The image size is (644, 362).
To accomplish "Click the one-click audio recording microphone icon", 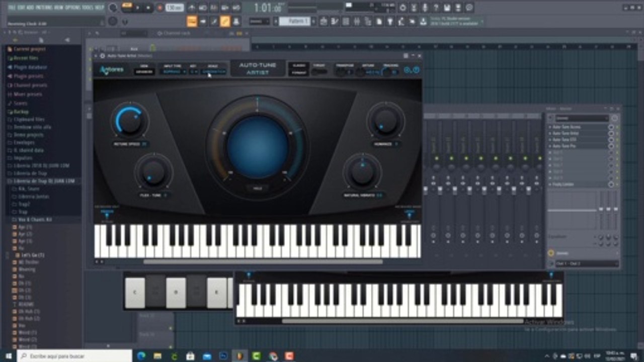I will [425, 8].
